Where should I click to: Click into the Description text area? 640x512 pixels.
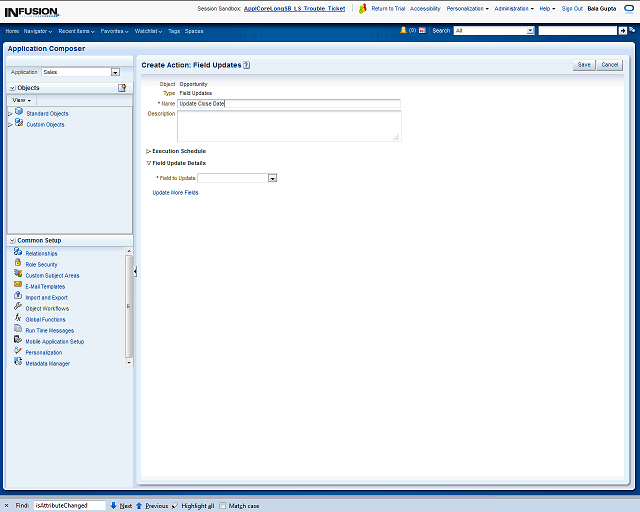288,125
